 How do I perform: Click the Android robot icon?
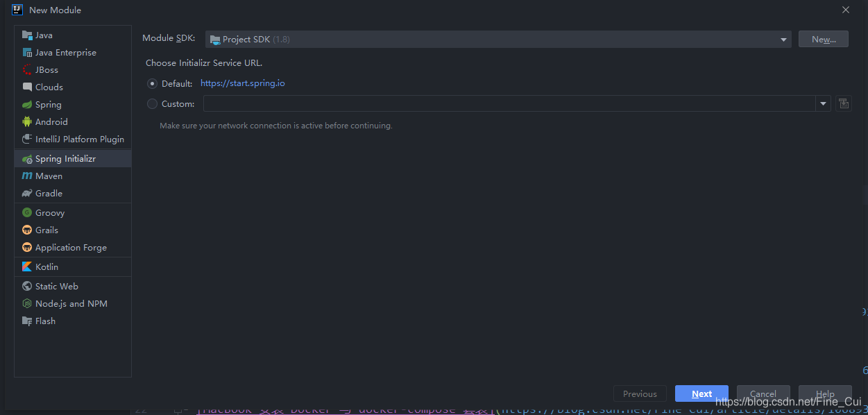(27, 122)
